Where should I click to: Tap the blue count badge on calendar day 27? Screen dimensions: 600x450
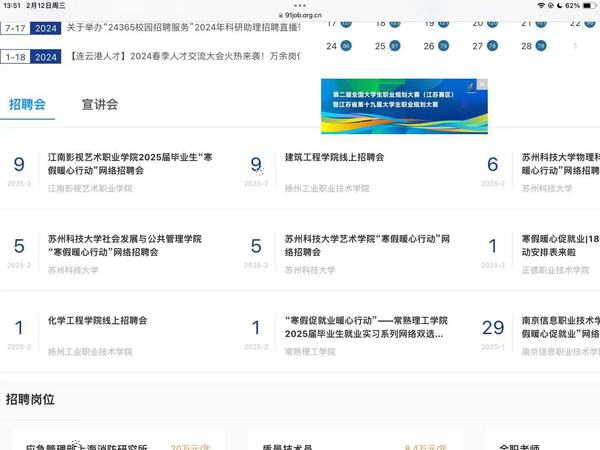pos(492,46)
